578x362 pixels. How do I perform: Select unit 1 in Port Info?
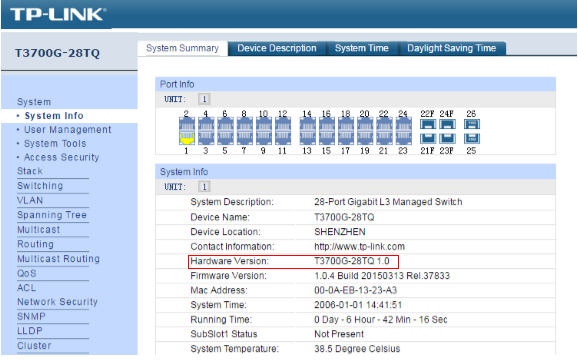coord(204,99)
